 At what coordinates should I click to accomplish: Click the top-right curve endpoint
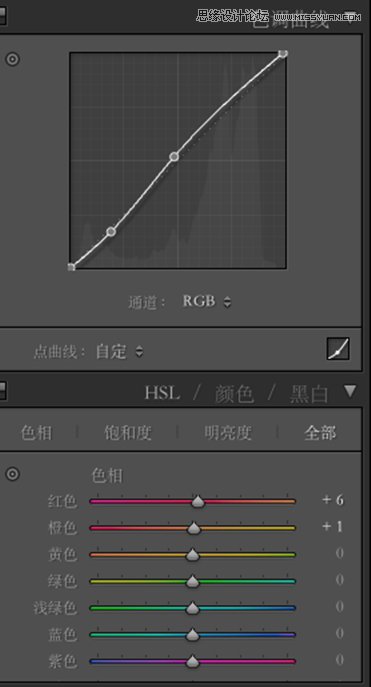(x=283, y=53)
